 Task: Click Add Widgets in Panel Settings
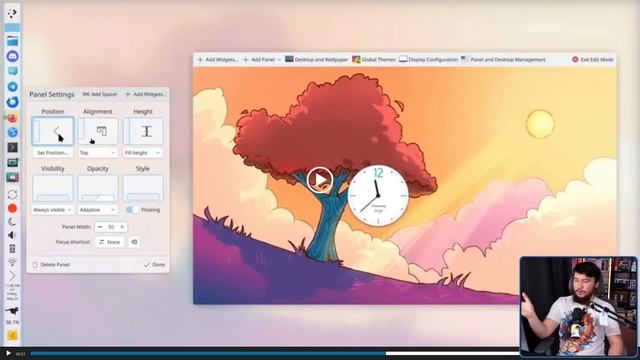tap(146, 94)
